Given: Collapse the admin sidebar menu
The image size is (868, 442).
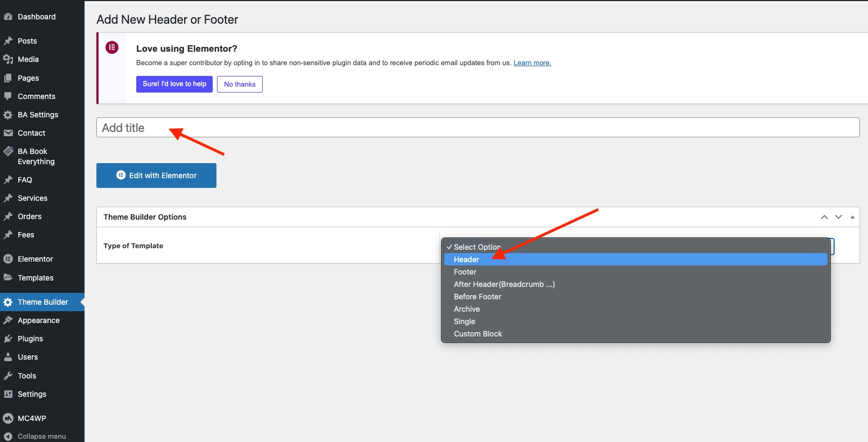Looking at the screenshot, I should (36, 436).
